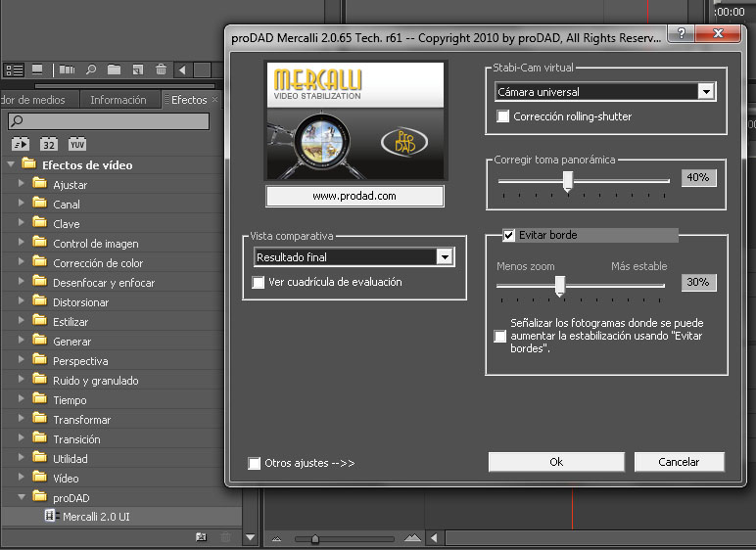Click new custom bin icon at panel bottom
Screen dimensions: 756x550
[x=201, y=537]
